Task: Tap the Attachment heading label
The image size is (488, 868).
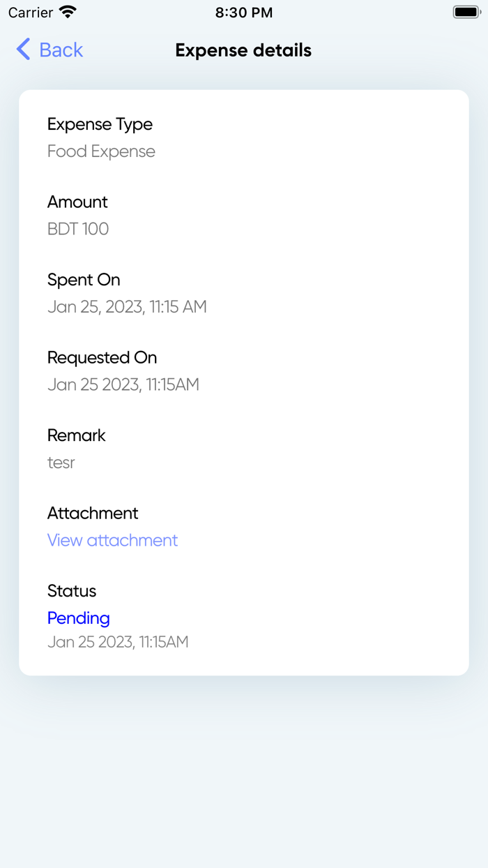Action: (x=93, y=513)
